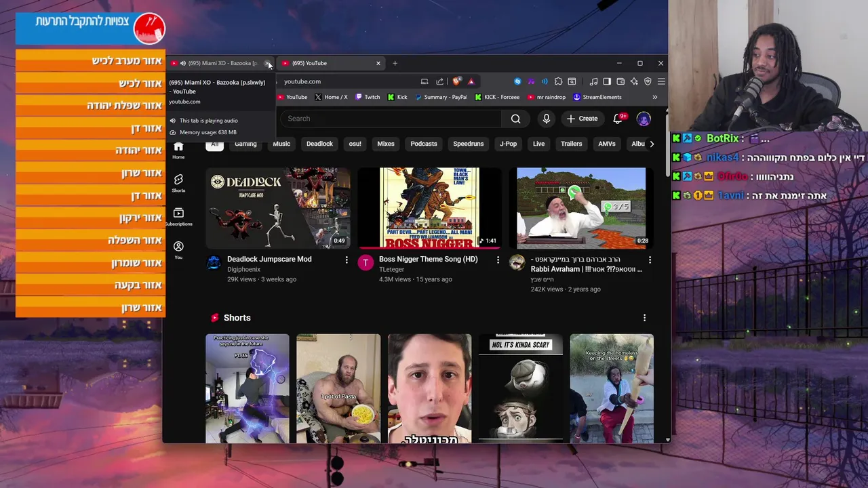Click the voice search microphone icon
The image size is (868, 488).
tap(547, 119)
